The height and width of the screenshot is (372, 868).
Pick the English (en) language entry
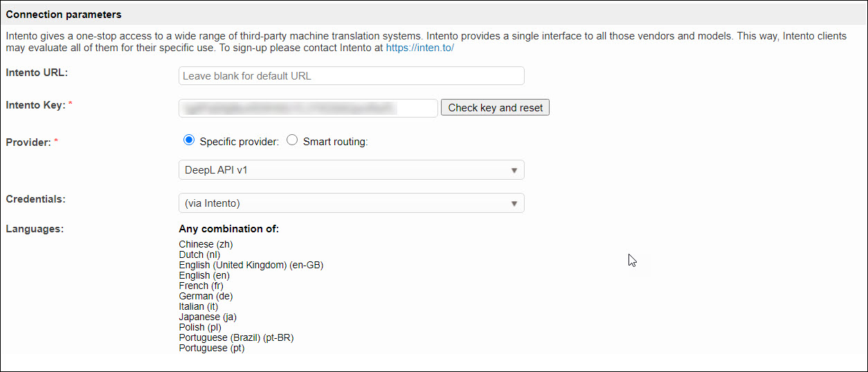click(204, 275)
